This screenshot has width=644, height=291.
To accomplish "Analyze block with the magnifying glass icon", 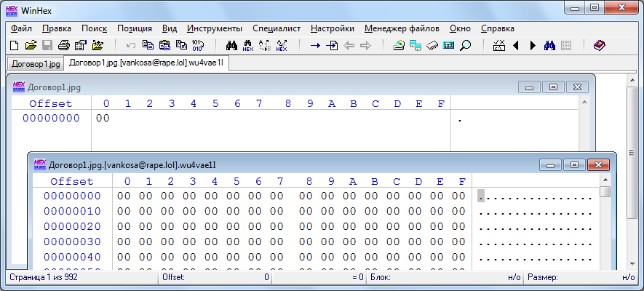I will (465, 46).
